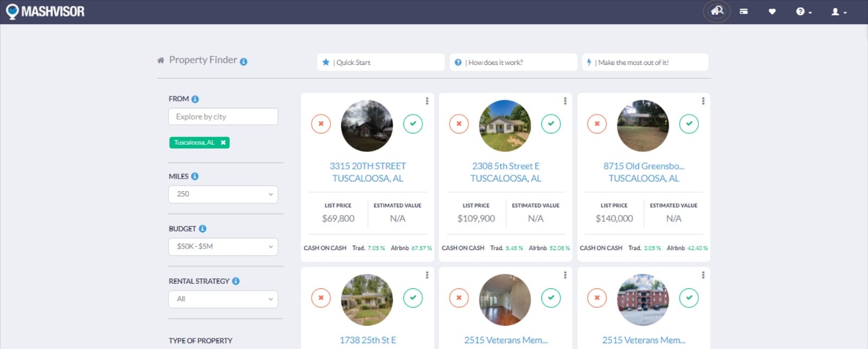The image size is (868, 349).
Task: Click the info icon next to Property Finder
Action: coord(244,62)
